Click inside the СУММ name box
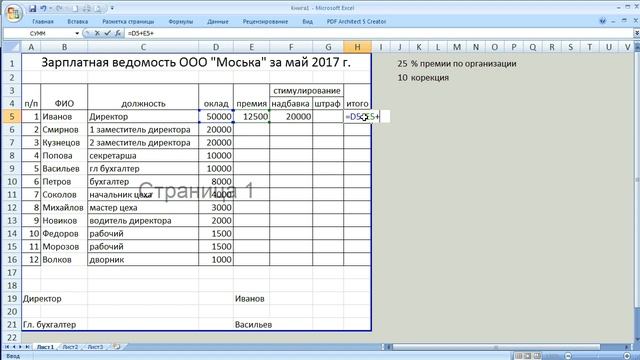This screenshot has width=640, height=360. (x=39, y=33)
